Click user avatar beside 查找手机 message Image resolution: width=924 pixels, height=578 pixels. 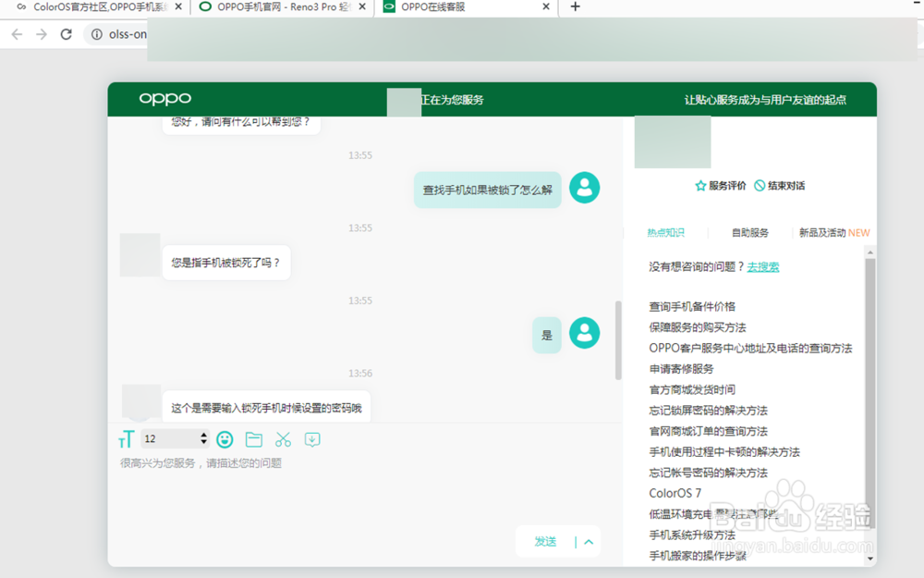click(x=585, y=188)
